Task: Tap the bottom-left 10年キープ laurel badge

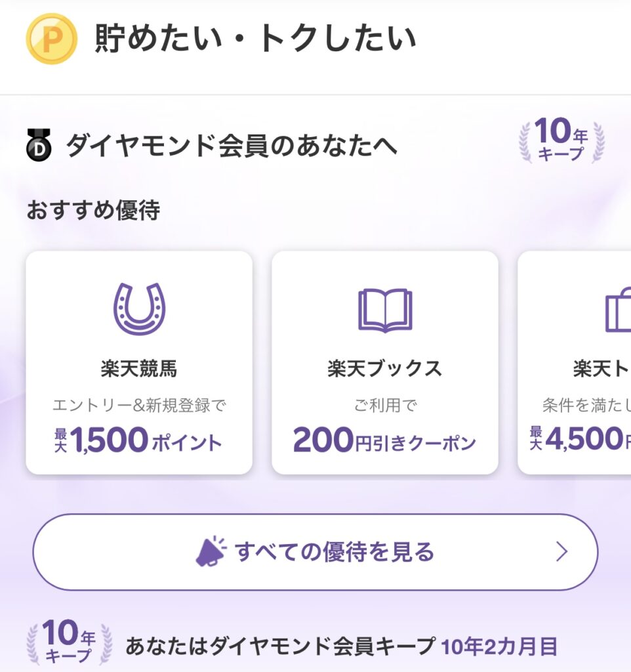Action: coord(69,642)
